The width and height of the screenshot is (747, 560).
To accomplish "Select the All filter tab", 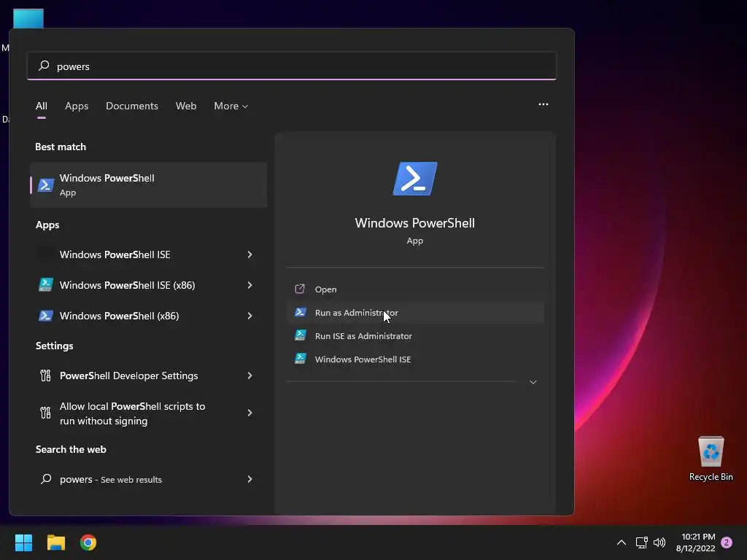I will 42,106.
